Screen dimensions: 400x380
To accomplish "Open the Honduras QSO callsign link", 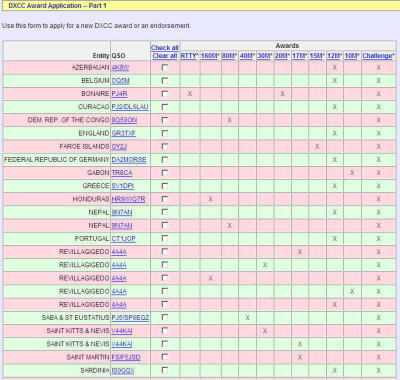I will [x=128, y=199].
